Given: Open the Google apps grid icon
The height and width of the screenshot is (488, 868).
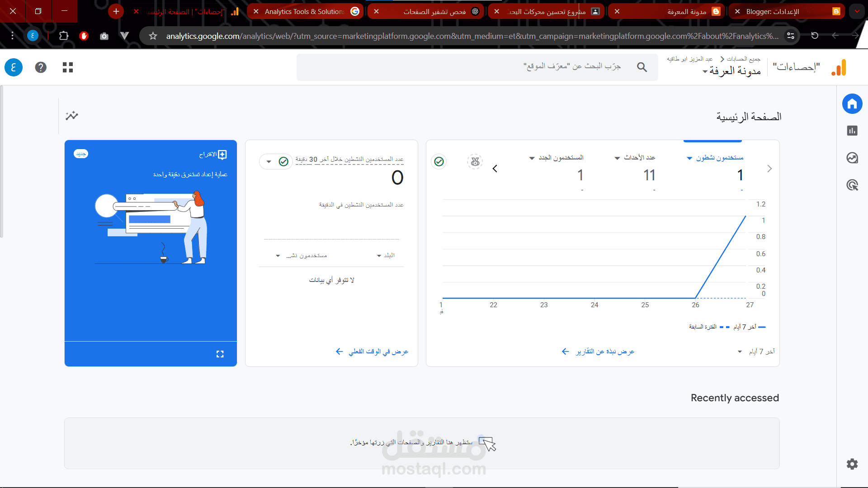Looking at the screenshot, I should pyautogui.click(x=68, y=67).
